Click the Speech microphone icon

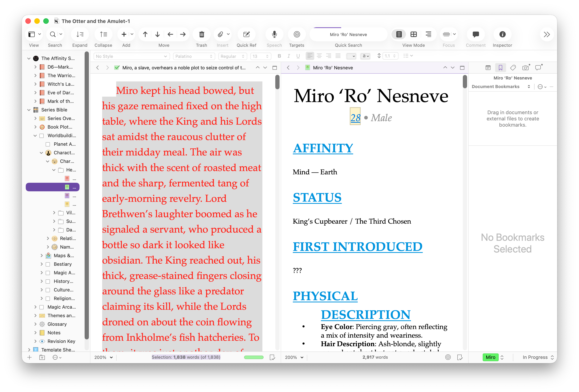pos(274,34)
